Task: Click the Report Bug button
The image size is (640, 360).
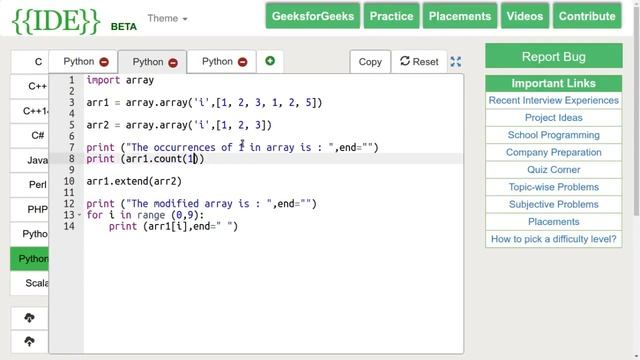Action: (x=553, y=56)
